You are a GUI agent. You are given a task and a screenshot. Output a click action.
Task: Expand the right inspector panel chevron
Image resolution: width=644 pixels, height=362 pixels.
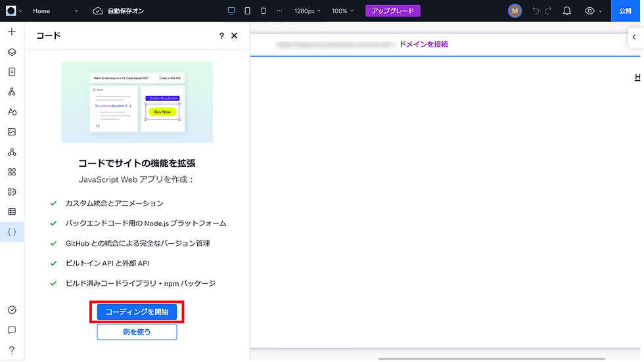[634, 37]
